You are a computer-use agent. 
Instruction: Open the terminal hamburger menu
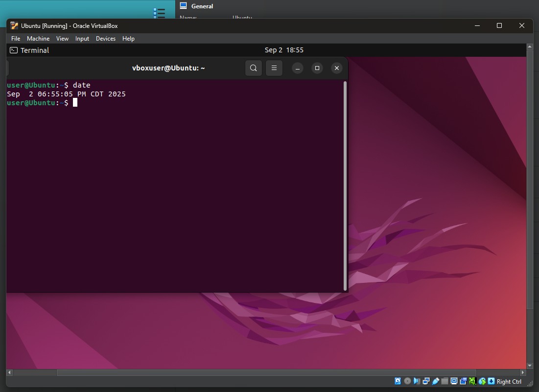274,68
